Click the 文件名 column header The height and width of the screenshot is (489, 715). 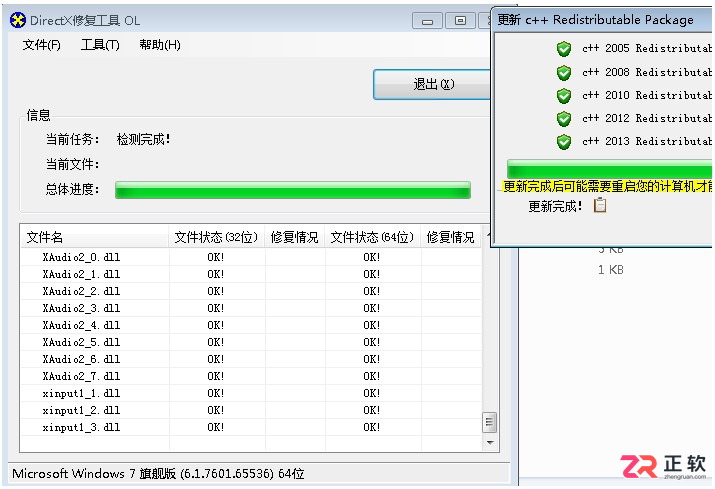(94, 237)
